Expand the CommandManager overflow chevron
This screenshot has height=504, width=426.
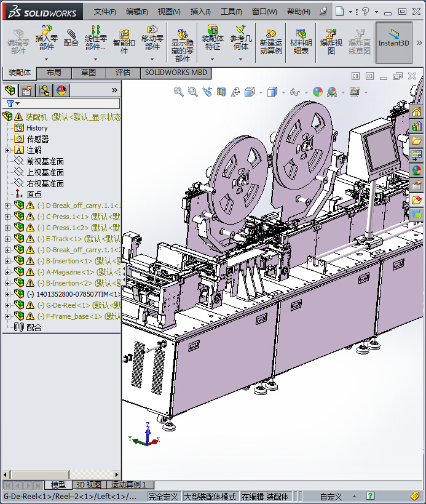click(x=419, y=42)
